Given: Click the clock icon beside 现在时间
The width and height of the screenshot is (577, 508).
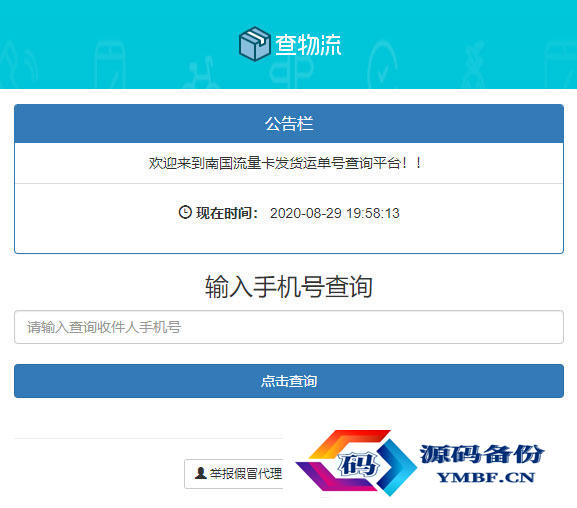Looking at the screenshot, I should (185, 212).
